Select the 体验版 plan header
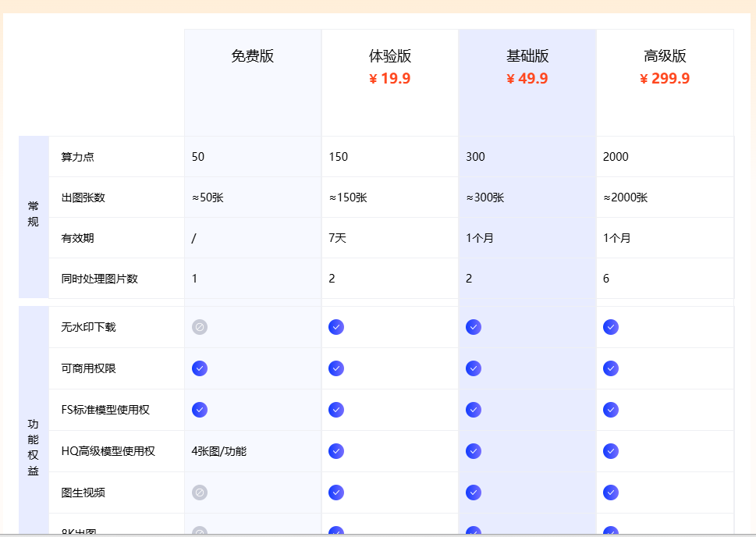Image resolution: width=756 pixels, height=537 pixels. (390, 56)
